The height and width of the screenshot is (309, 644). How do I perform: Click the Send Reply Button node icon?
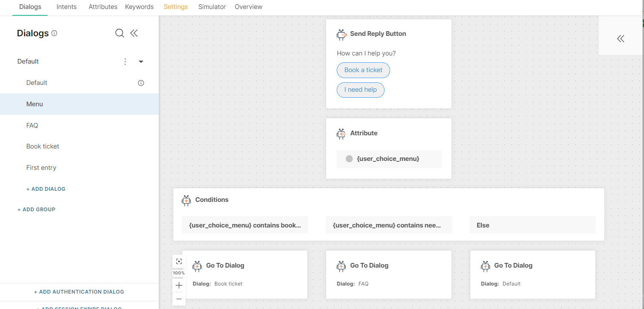click(341, 35)
